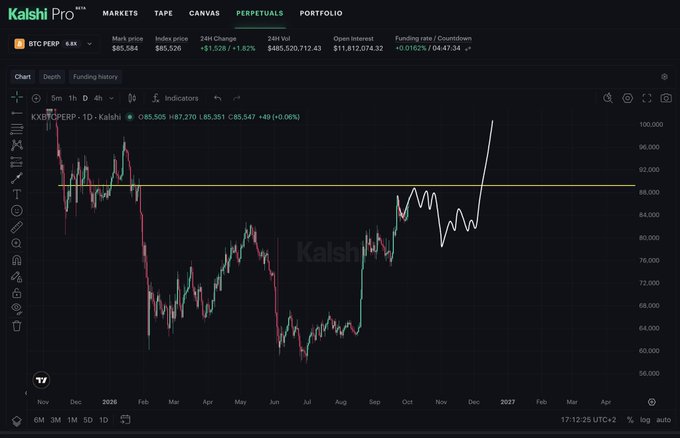Collapse the drawing toolbar side arrow

[26, 393]
